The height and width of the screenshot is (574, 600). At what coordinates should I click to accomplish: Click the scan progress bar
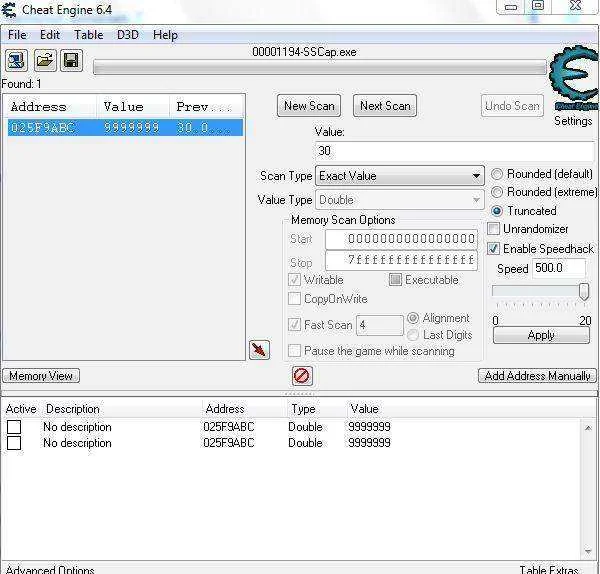[x=320, y=68]
